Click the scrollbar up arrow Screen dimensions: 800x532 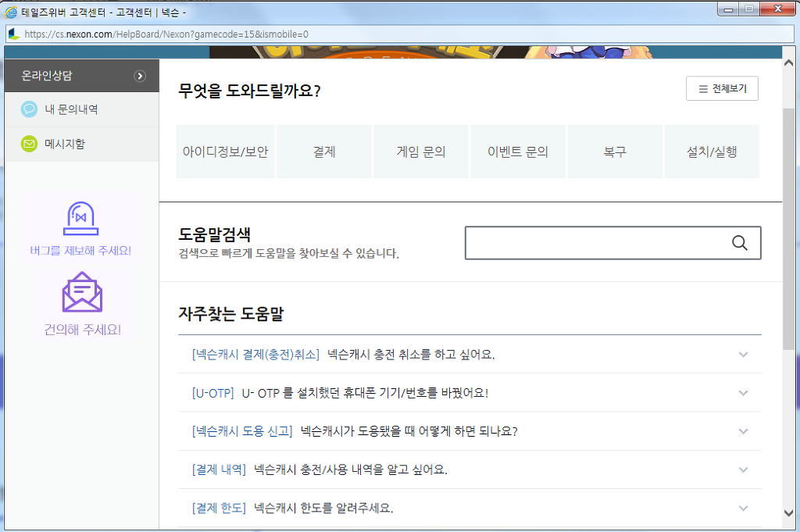[788, 63]
